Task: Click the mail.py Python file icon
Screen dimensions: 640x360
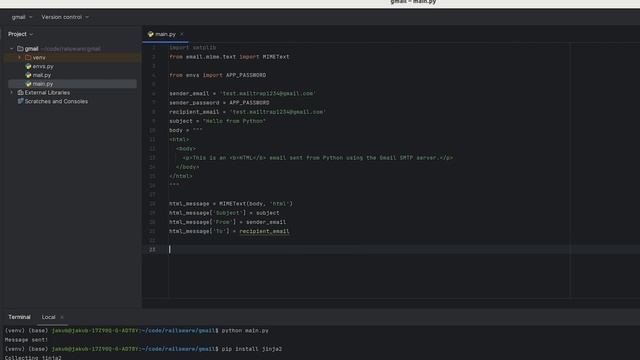Action: [x=28, y=75]
